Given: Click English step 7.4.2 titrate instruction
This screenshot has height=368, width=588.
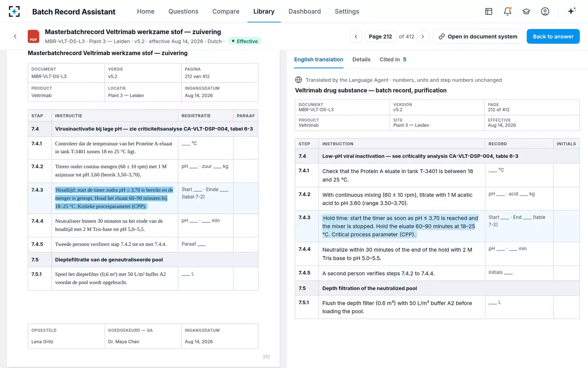Looking at the screenshot, I should coord(397,199).
